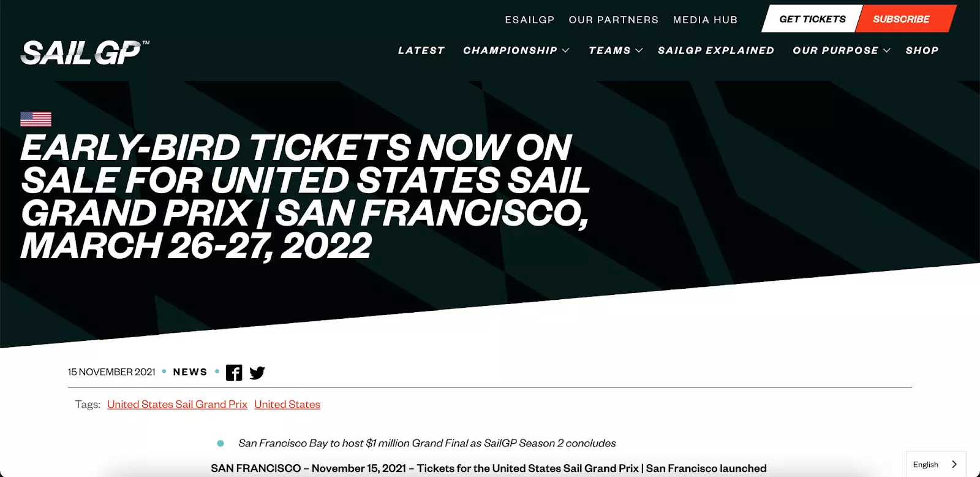
Task: Expand the Our Purpose dropdown chevron
Action: (x=886, y=50)
